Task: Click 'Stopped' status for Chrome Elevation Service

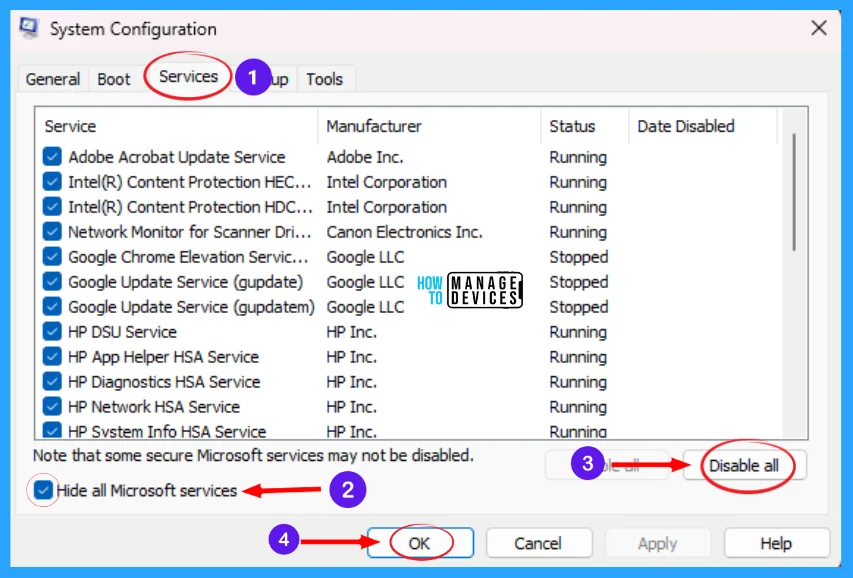Action: pos(579,257)
